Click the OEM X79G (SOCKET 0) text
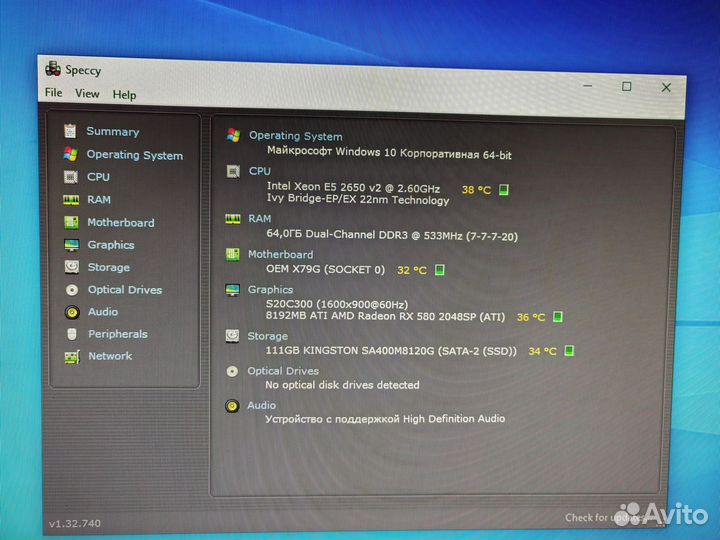 (x=326, y=269)
